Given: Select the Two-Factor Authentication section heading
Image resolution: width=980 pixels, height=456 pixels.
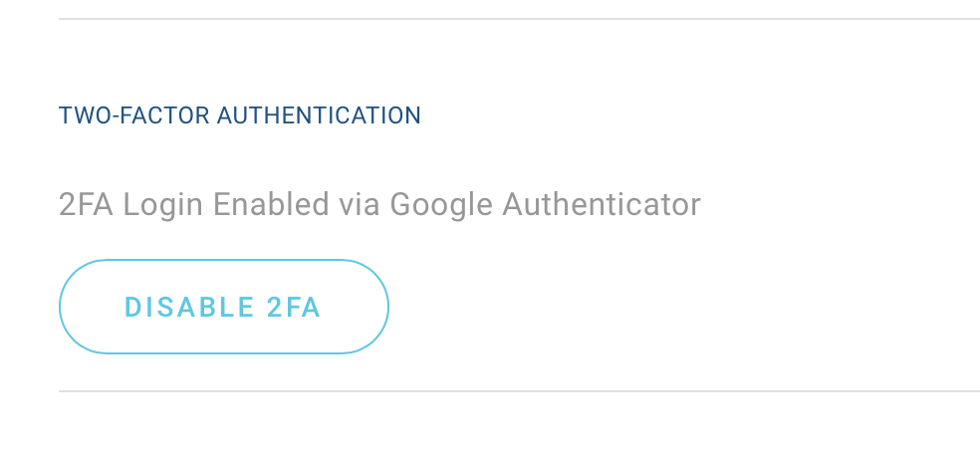Looking at the screenshot, I should (240, 115).
